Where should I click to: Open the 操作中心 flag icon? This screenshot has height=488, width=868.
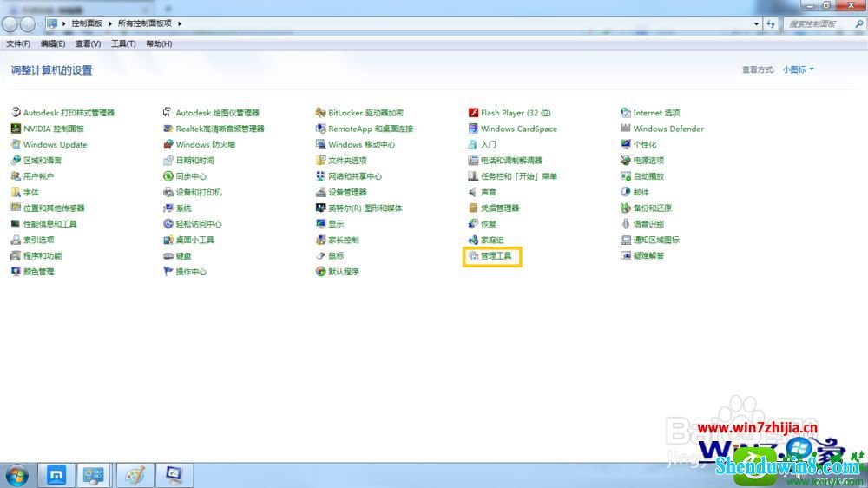(168, 272)
